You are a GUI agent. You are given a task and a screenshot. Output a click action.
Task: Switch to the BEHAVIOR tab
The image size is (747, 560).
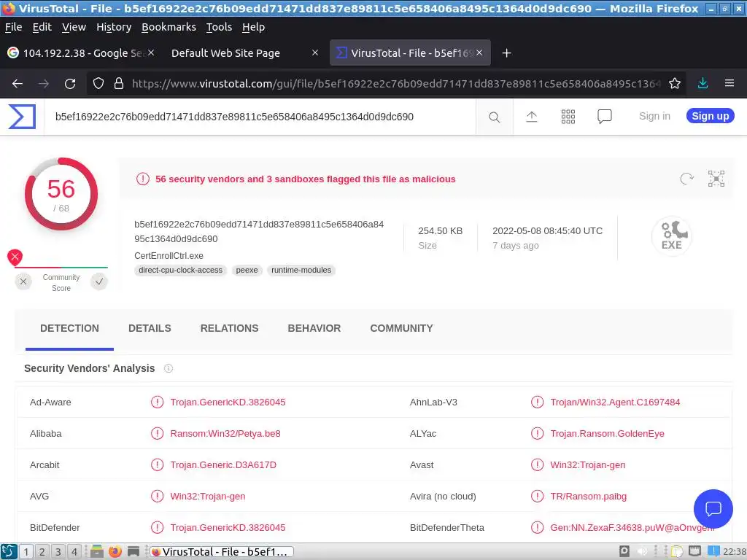tap(314, 328)
